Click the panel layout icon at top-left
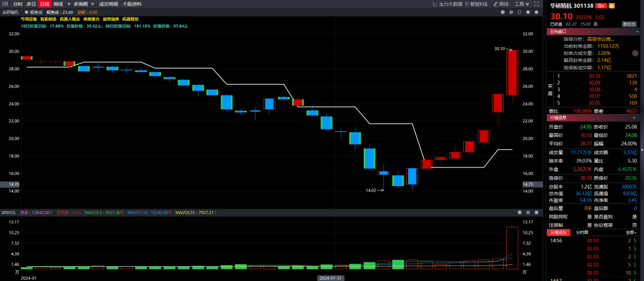 pos(4,4)
